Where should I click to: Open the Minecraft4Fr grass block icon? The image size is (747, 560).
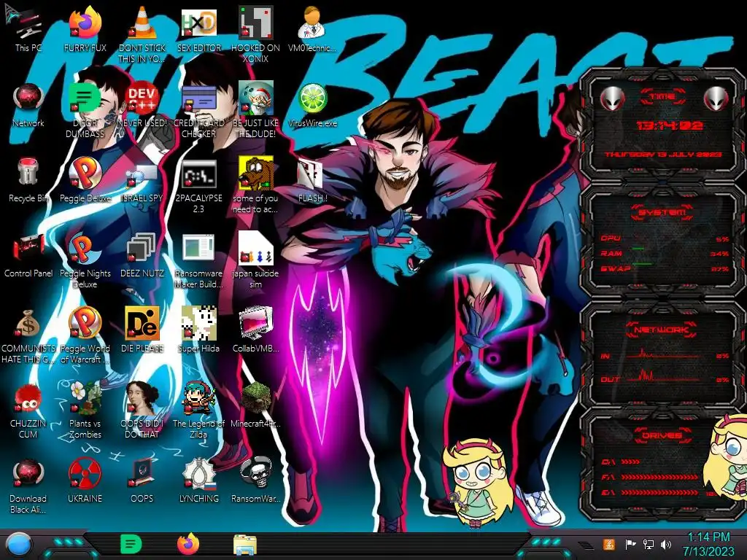pyautogui.click(x=256, y=399)
